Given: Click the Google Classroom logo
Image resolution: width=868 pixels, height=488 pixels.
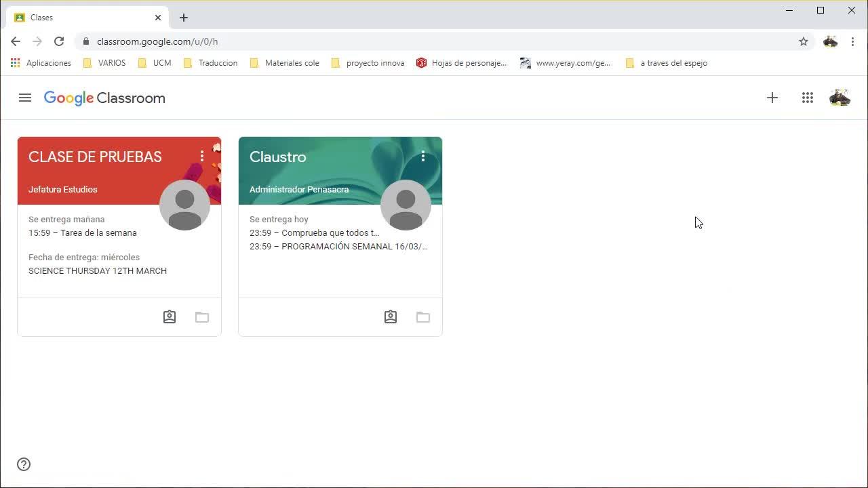Looking at the screenshot, I should (x=104, y=98).
